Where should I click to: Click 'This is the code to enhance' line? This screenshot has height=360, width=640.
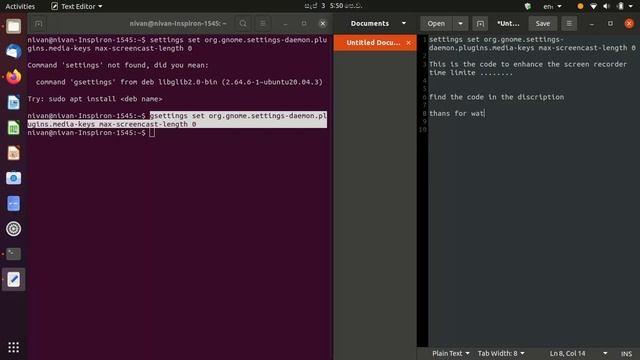click(528, 64)
